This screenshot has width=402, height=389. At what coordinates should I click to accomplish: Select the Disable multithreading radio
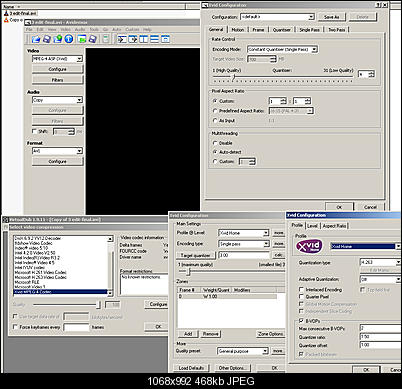[215, 143]
